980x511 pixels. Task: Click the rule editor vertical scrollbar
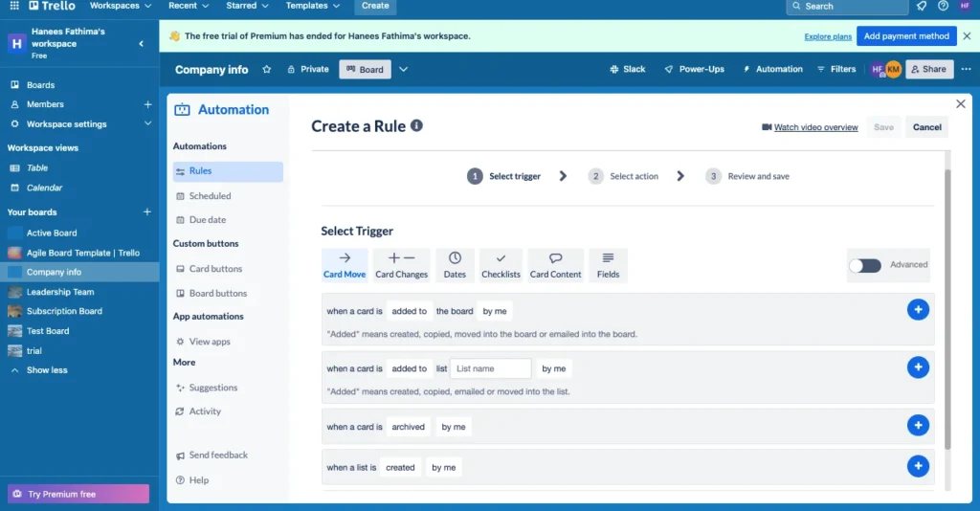(947, 309)
